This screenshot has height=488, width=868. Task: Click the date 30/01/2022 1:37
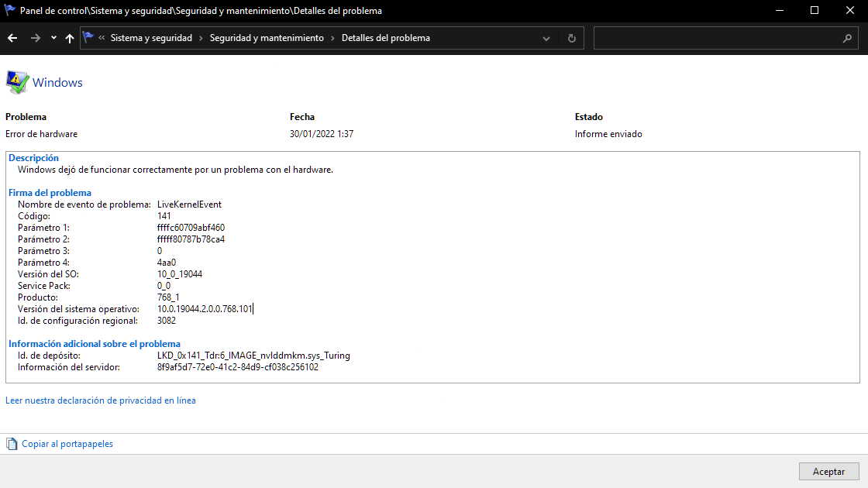322,134
